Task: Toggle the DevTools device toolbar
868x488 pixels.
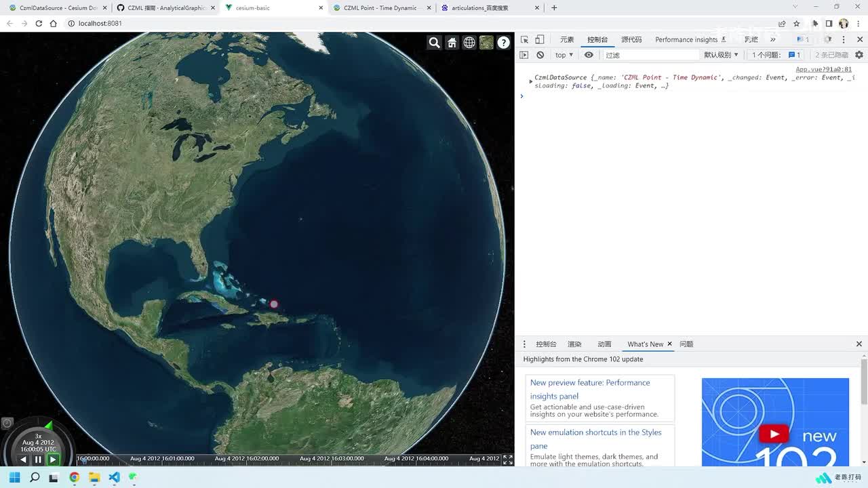Action: click(540, 39)
